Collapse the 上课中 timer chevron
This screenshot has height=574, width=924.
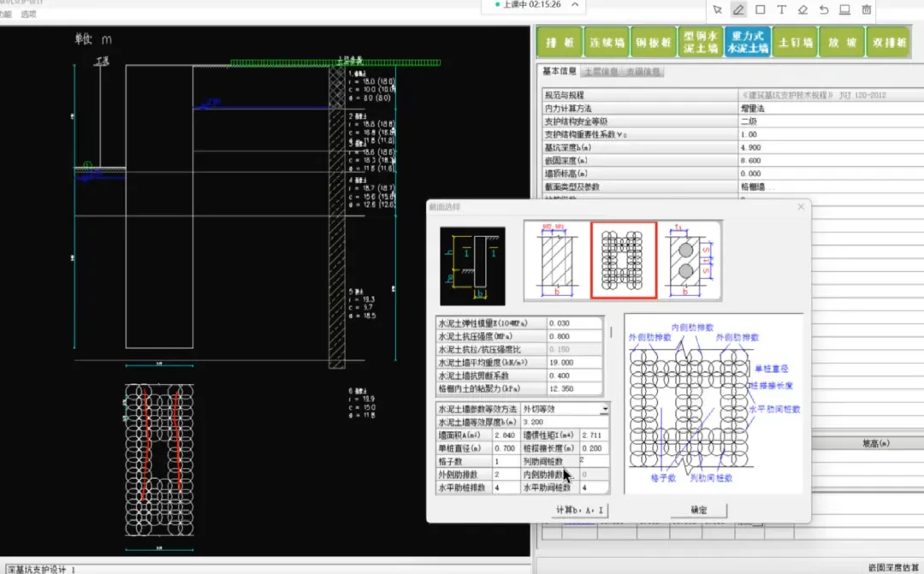(575, 5)
